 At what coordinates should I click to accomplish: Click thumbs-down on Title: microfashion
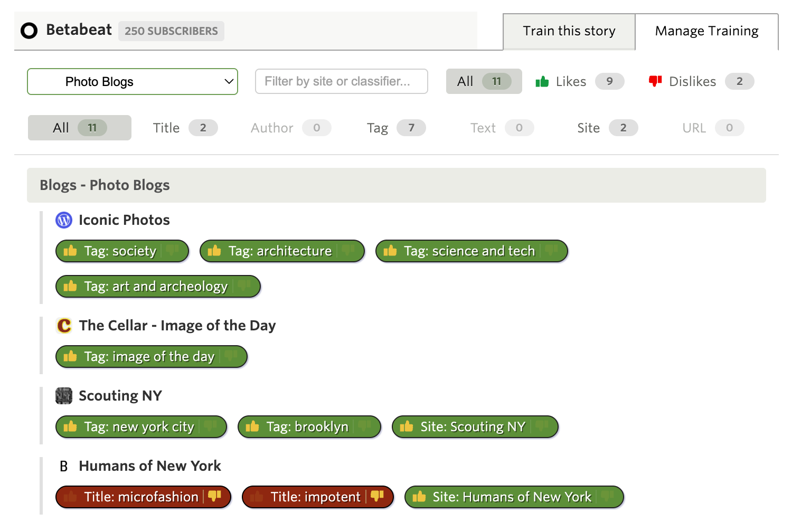coord(214,497)
